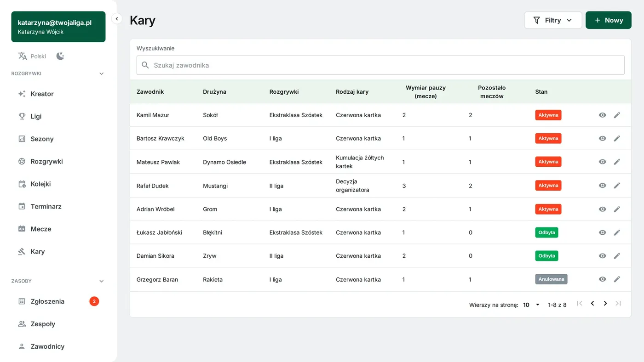
Task: Click the Zgłoszenia list icon
Action: (22, 301)
